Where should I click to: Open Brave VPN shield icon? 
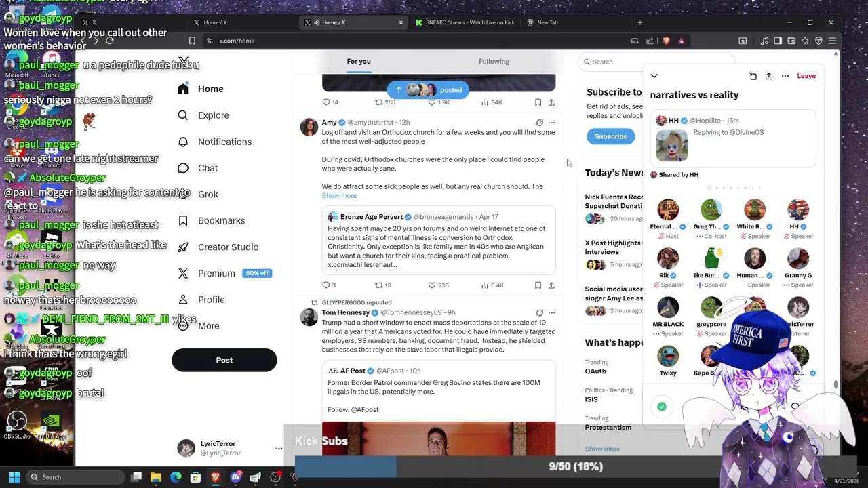click(x=818, y=41)
